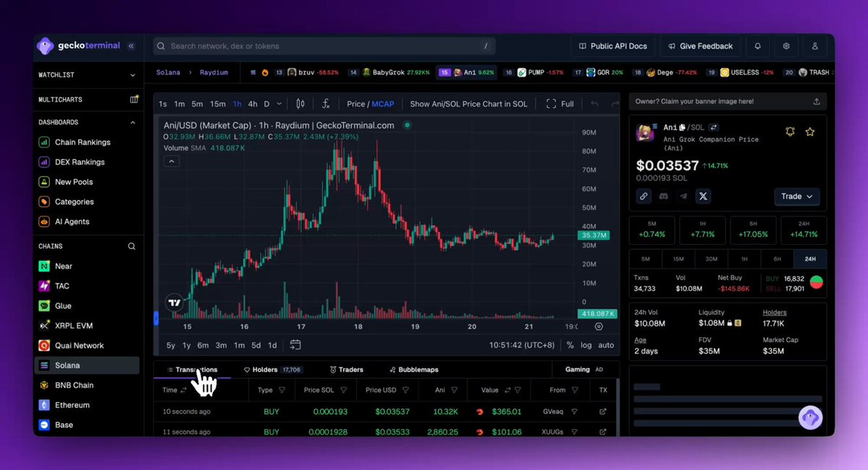Switch to the Traders tab
The image size is (868, 470).
347,369
